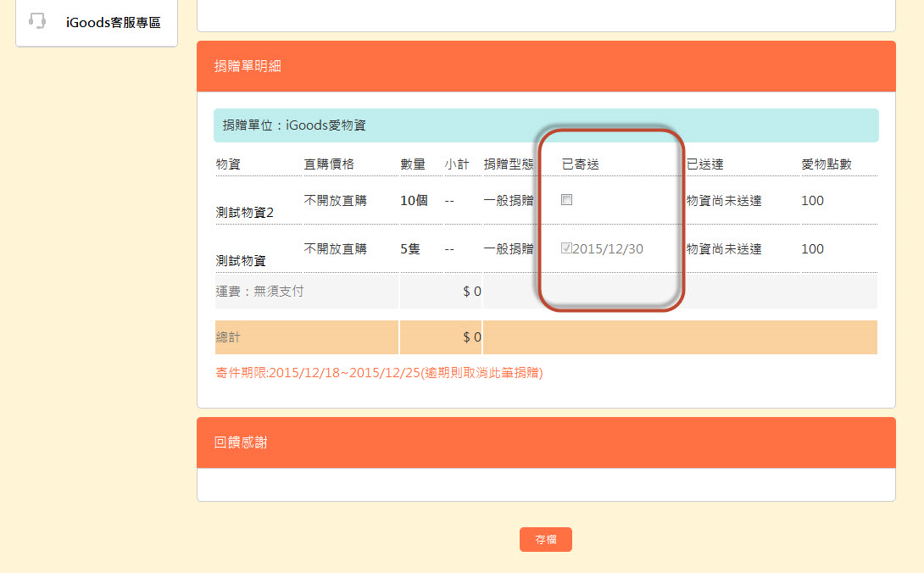Click 一般捐贈 in the 5隻 row
Viewport: 924px width, 573px height.
coord(509,248)
